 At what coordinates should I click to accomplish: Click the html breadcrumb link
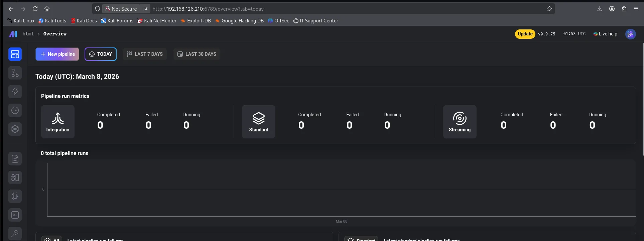tap(28, 34)
